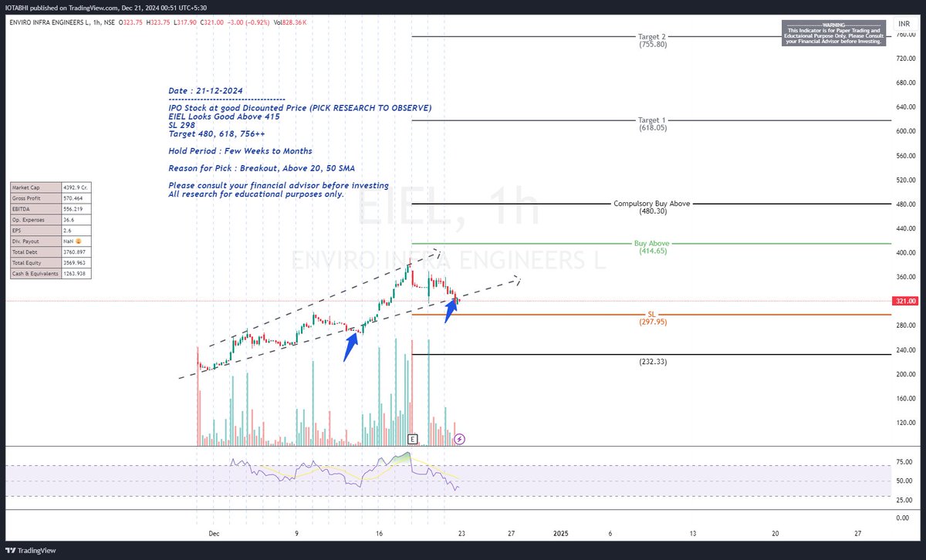Click the '23' date on time axis
The width and height of the screenshot is (926, 560).
tap(461, 533)
